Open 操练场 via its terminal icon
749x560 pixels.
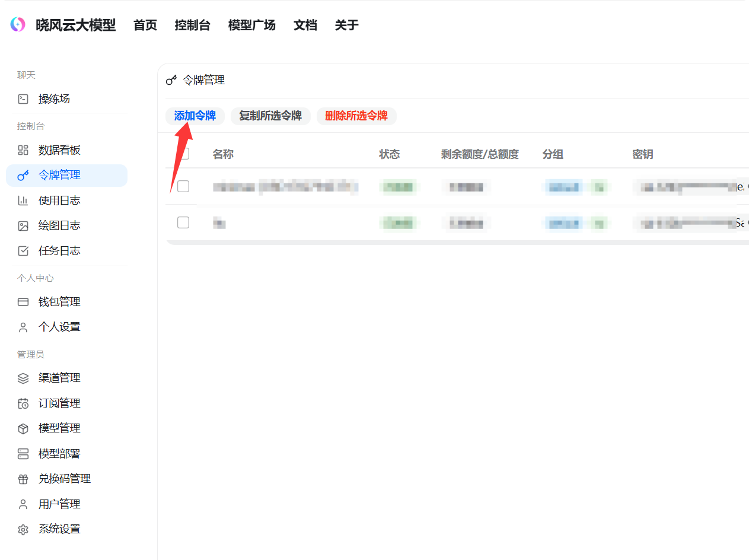point(23,99)
